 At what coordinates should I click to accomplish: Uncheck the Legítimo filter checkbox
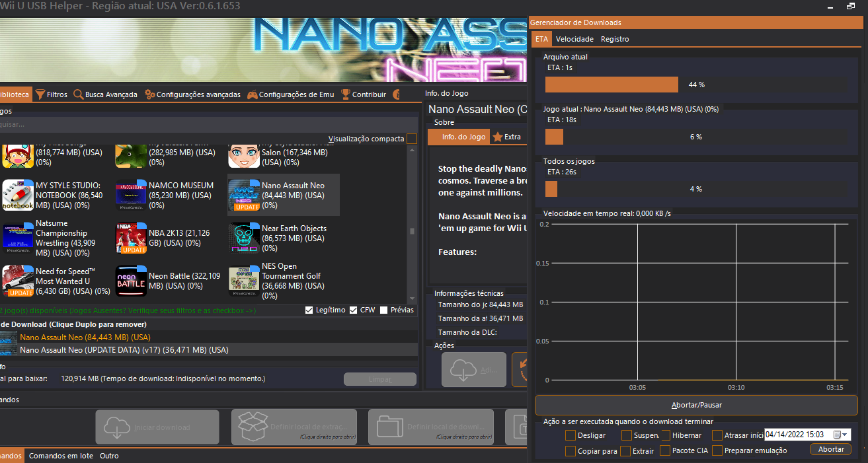pyautogui.click(x=309, y=310)
